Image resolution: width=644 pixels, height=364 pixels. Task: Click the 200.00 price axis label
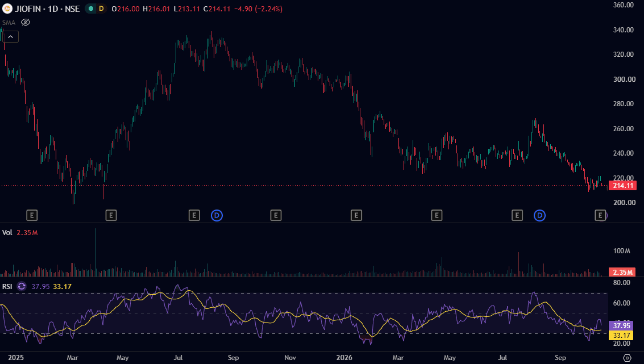click(x=624, y=202)
